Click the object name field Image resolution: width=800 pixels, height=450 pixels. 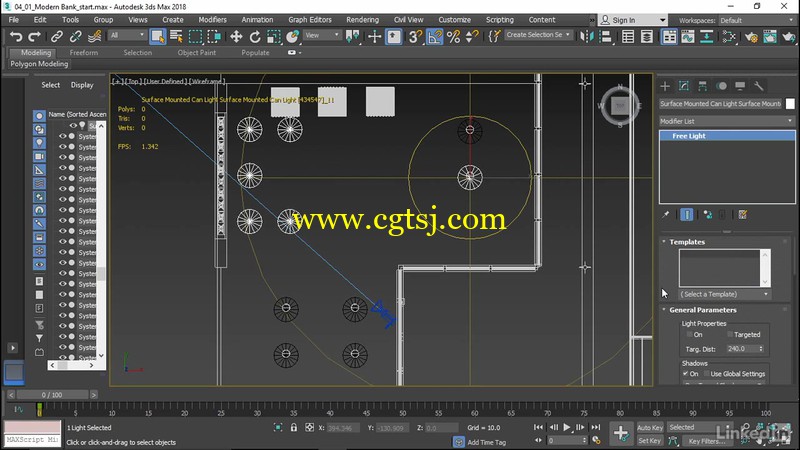pyautogui.click(x=720, y=104)
